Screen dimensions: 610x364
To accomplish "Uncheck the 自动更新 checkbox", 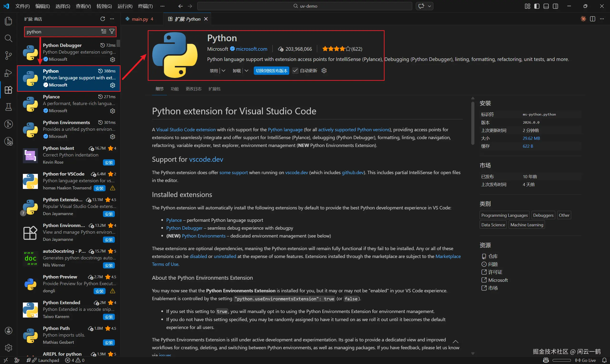I will [295, 71].
